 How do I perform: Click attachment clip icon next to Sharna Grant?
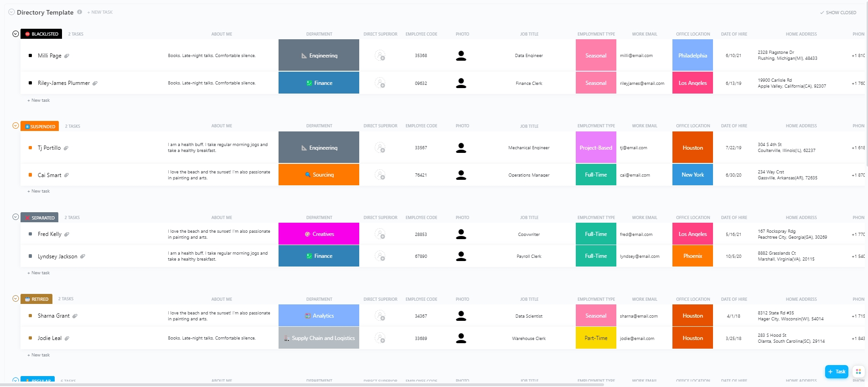point(75,316)
